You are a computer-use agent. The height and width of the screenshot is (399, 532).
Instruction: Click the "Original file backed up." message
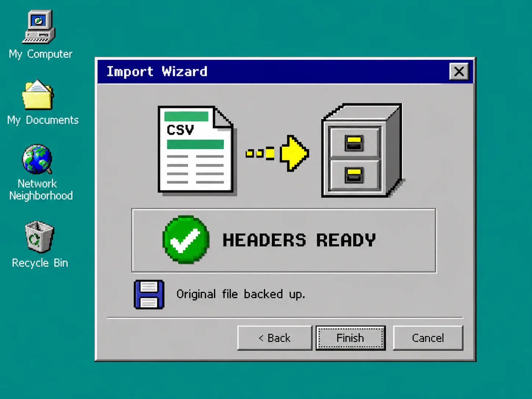point(241,294)
